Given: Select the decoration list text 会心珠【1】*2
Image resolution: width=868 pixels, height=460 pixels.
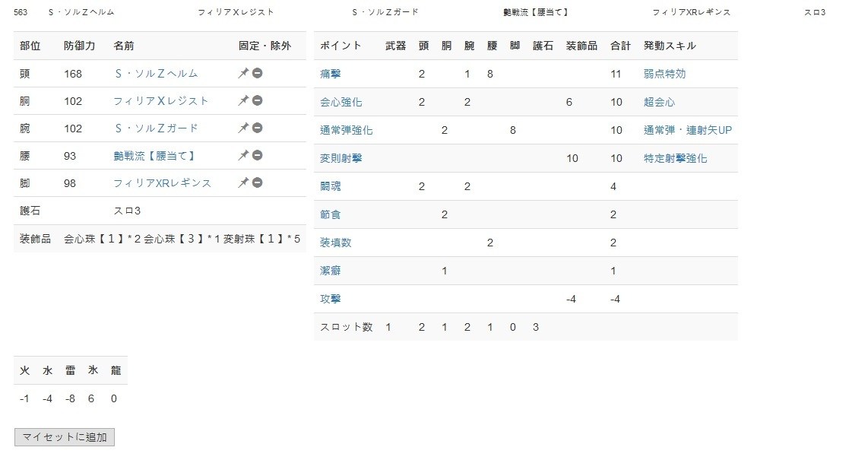Looking at the screenshot, I should (x=103, y=239).
